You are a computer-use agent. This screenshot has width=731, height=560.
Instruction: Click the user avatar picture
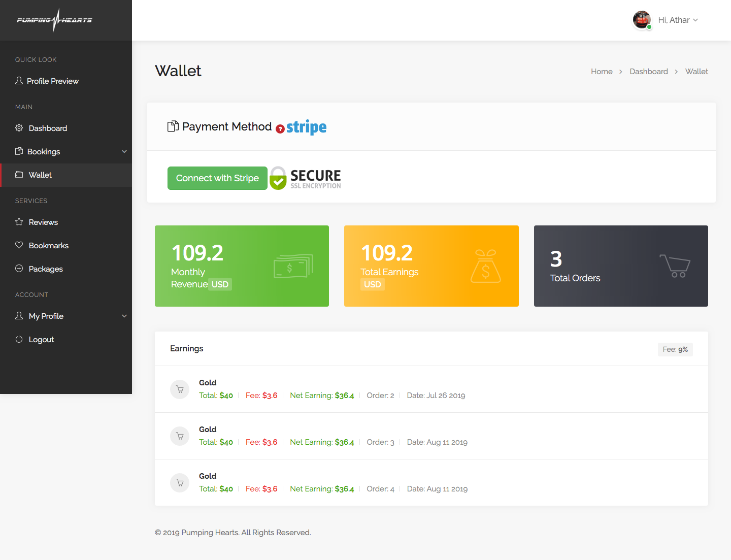pyautogui.click(x=642, y=20)
